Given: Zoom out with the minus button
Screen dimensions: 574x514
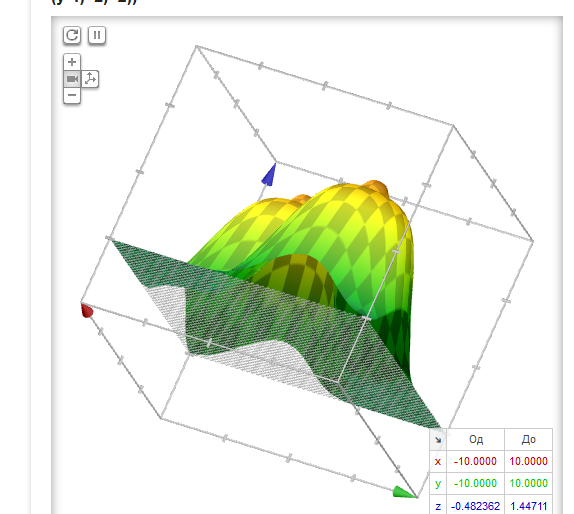Looking at the screenshot, I should click(72, 96).
